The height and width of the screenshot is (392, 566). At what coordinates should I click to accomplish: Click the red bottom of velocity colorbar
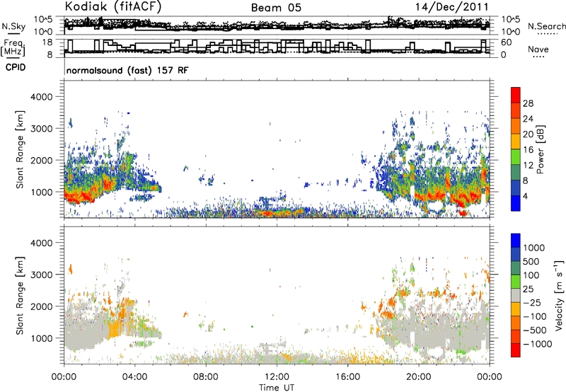516,350
